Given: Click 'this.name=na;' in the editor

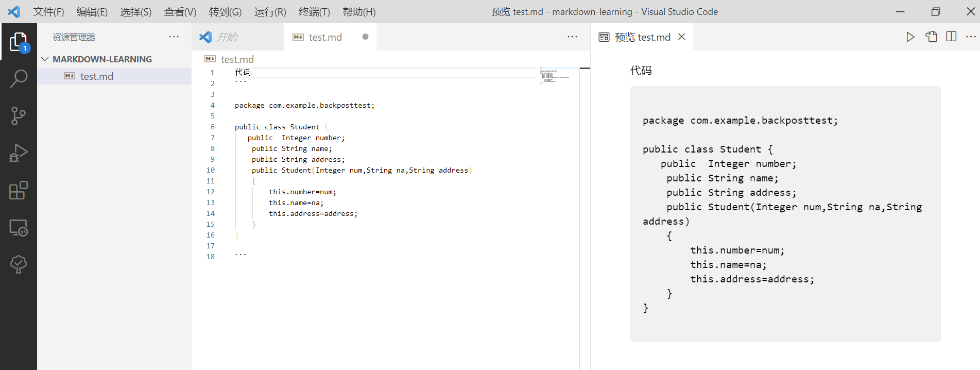Looking at the screenshot, I should coord(296,203).
